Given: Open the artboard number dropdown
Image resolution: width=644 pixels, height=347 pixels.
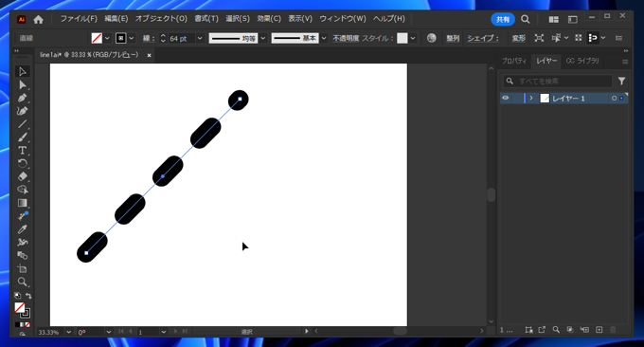Looking at the screenshot, I should point(164,332).
